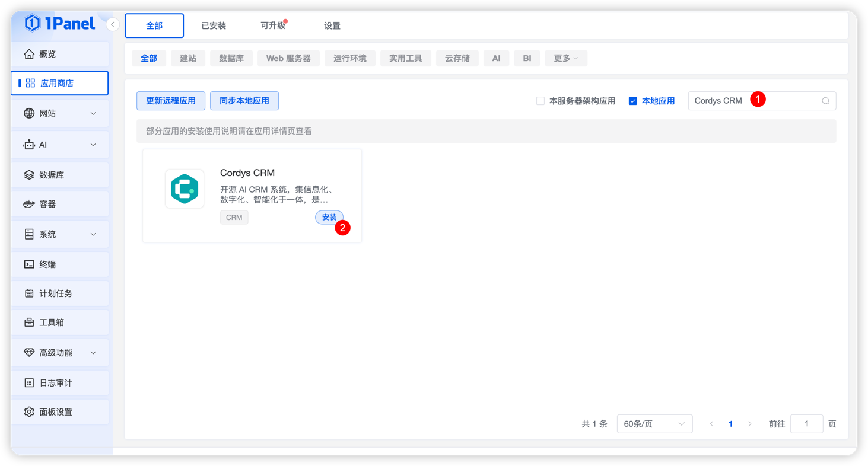Select page number 1
868x466 pixels.
[730, 424]
